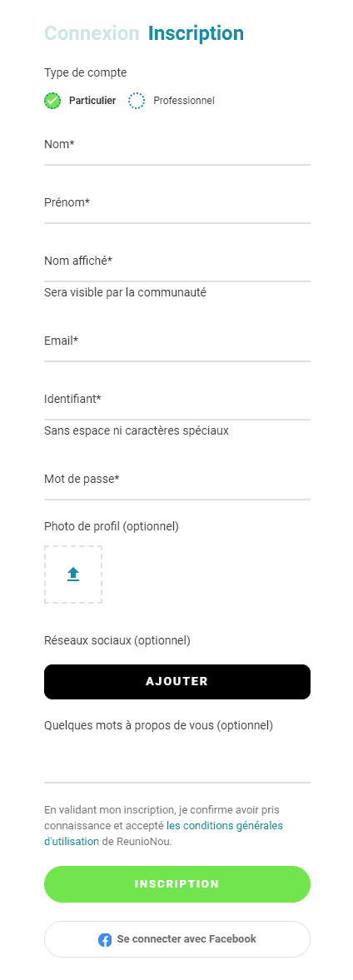The width and height of the screenshot is (353, 980).
Task: Click Se connecter avec Facebook button
Action: [x=177, y=938]
